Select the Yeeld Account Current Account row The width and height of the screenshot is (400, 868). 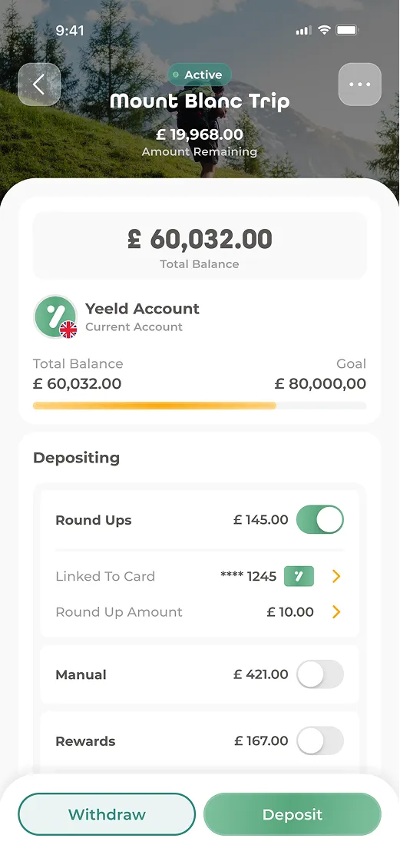pyautogui.click(x=200, y=316)
